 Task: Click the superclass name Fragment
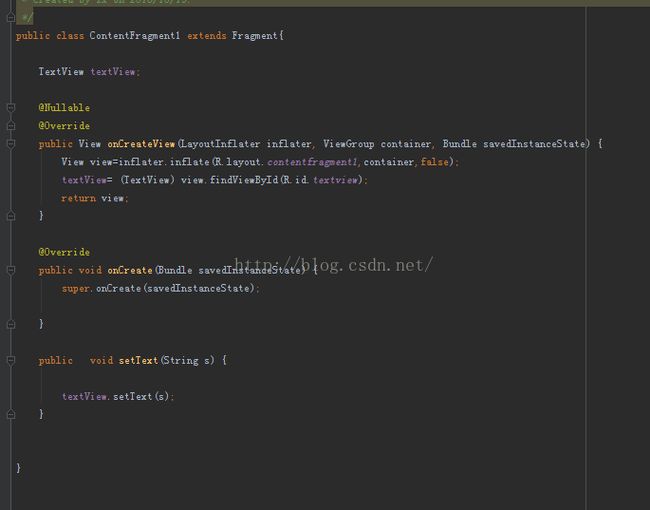pos(255,36)
